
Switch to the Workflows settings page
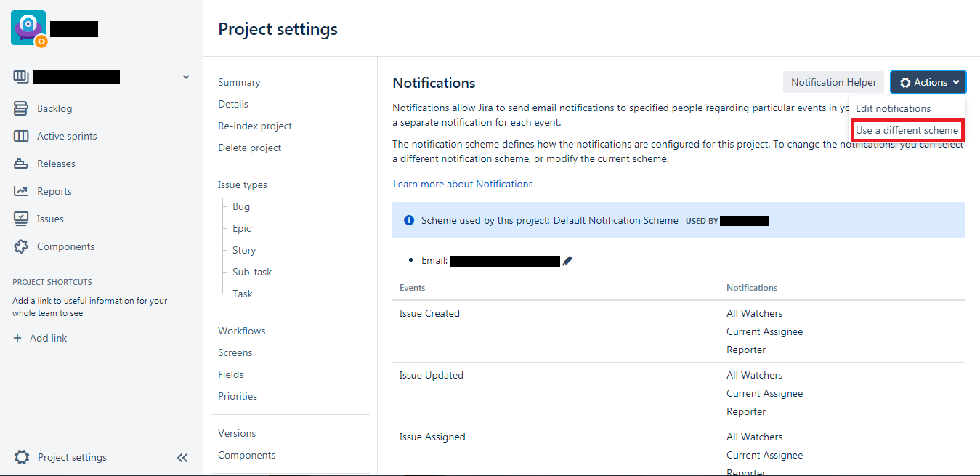241,331
